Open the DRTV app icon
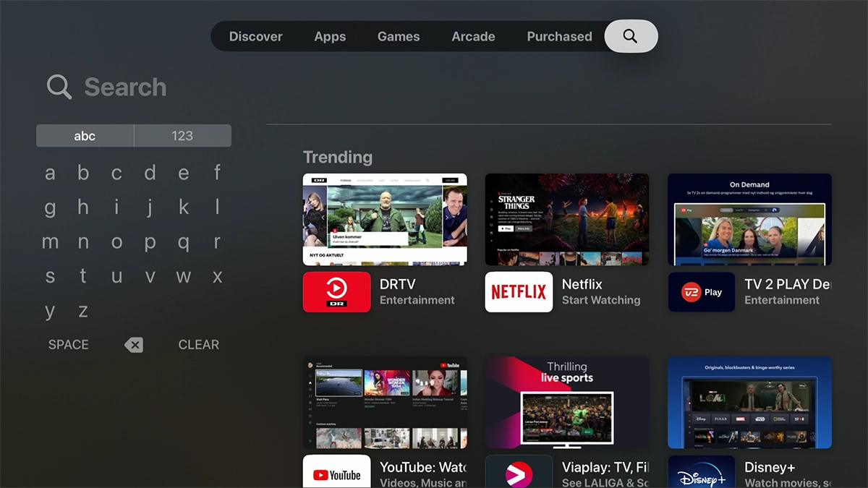868x488 pixels. tap(336, 292)
